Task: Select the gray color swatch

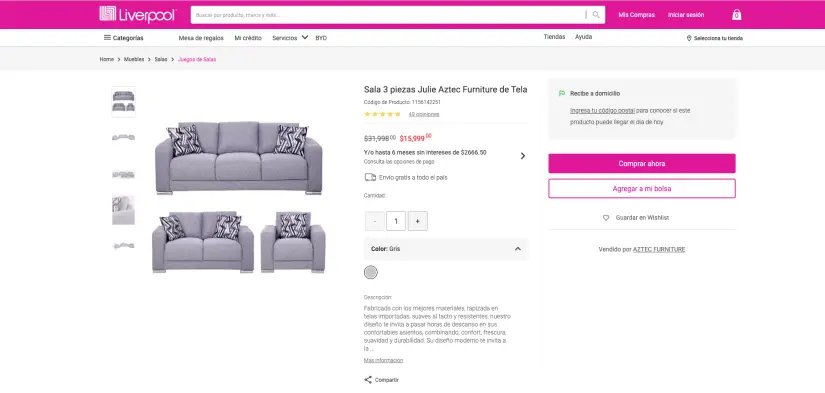Action: pyautogui.click(x=371, y=273)
